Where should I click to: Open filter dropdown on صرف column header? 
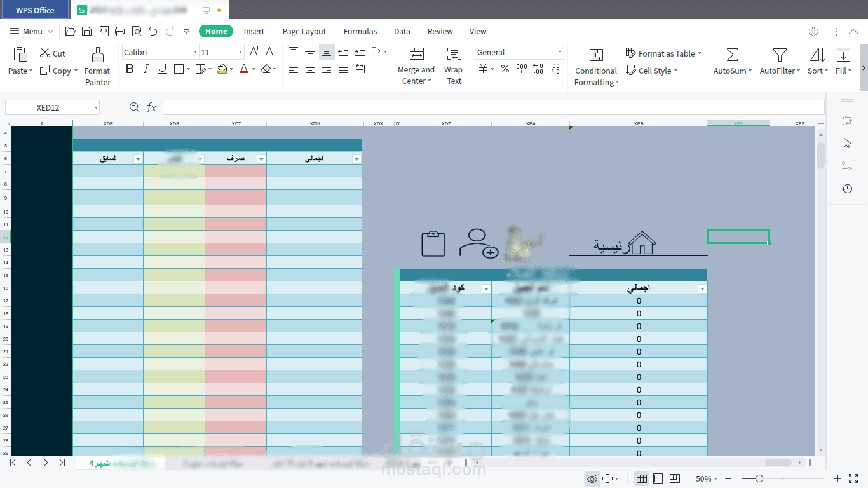261,159
